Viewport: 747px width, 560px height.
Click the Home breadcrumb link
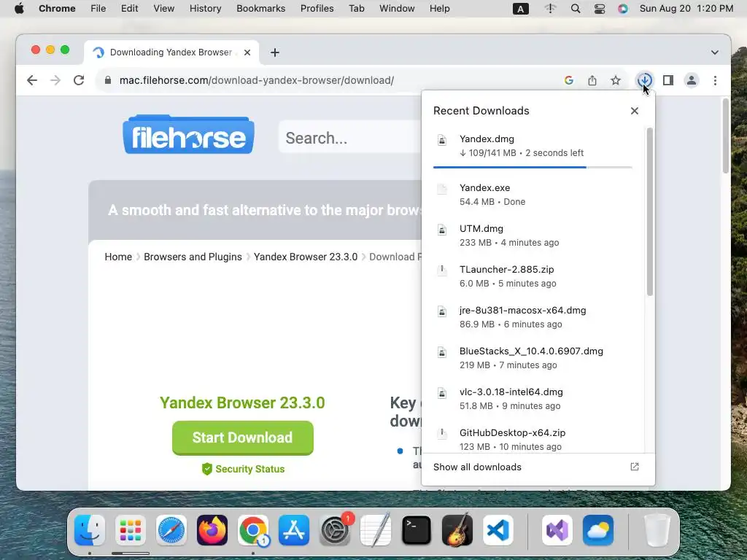pyautogui.click(x=118, y=257)
